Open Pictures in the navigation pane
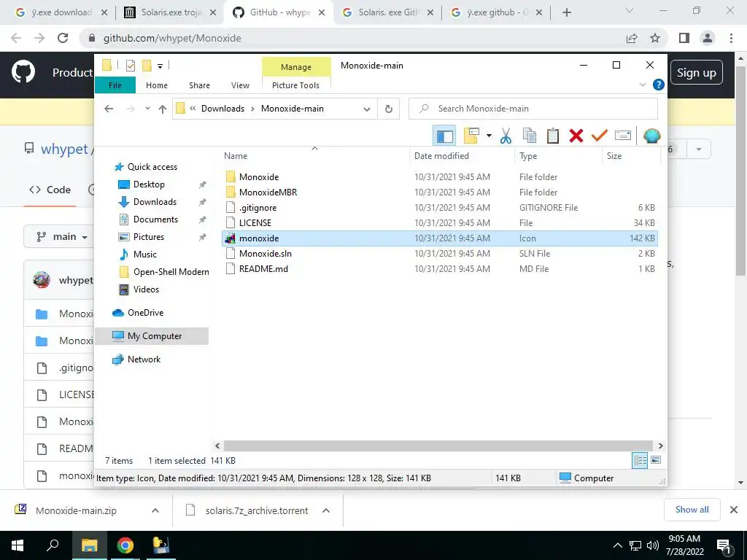Screen dimensions: 747x560 tap(149, 237)
